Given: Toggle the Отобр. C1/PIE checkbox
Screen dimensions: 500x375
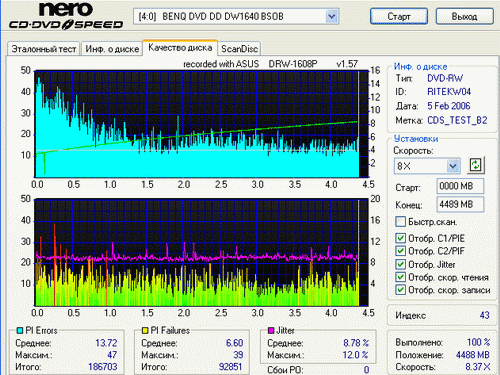Looking at the screenshot, I should click(x=400, y=238).
